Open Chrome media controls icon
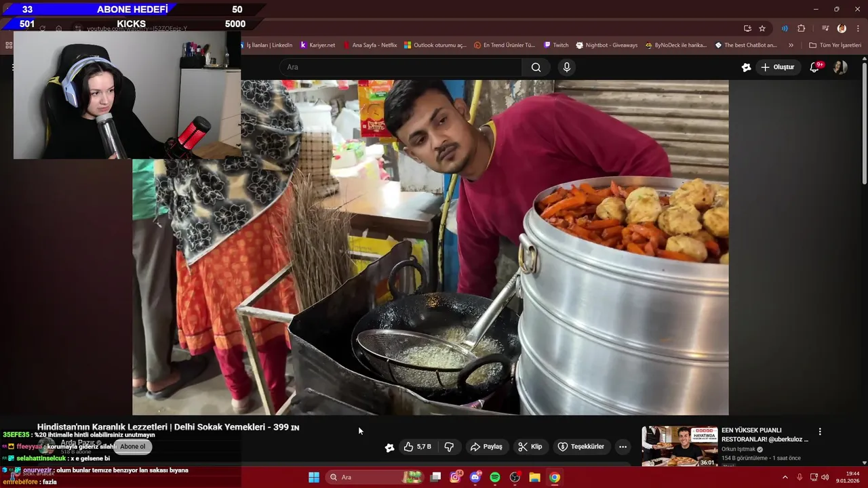The width and height of the screenshot is (868, 488). (825, 28)
